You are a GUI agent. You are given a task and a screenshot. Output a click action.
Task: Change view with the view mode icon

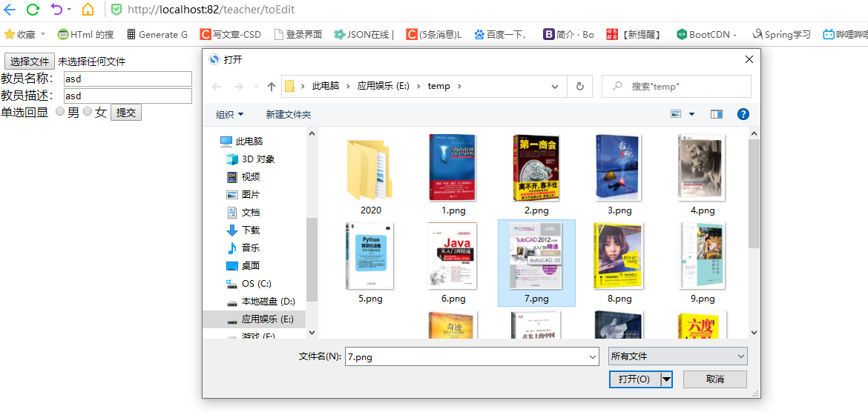click(x=676, y=114)
